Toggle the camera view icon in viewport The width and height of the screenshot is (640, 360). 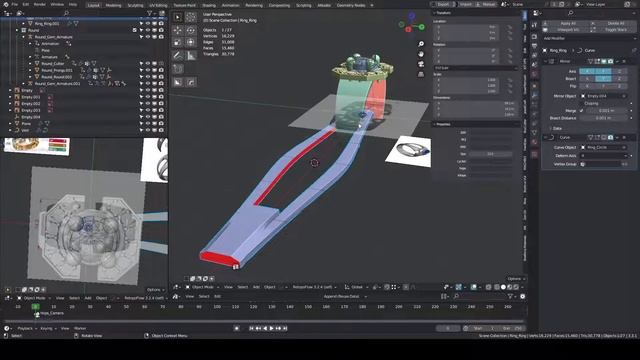(421, 64)
